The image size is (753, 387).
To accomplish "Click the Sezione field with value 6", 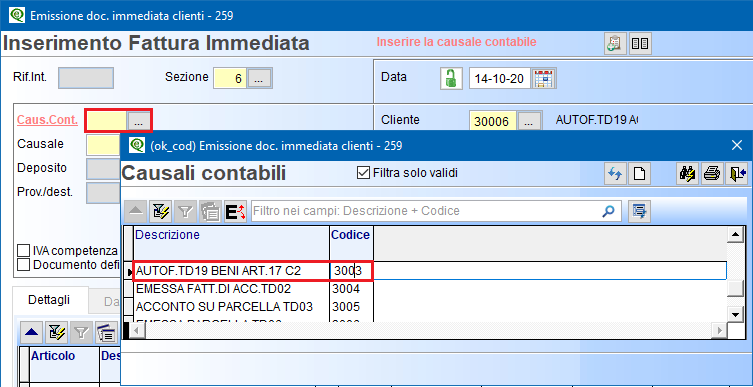I will click(x=231, y=78).
